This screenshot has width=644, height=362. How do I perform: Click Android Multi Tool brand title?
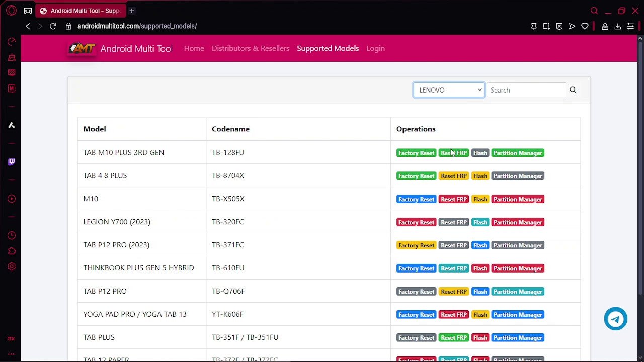pos(136,48)
